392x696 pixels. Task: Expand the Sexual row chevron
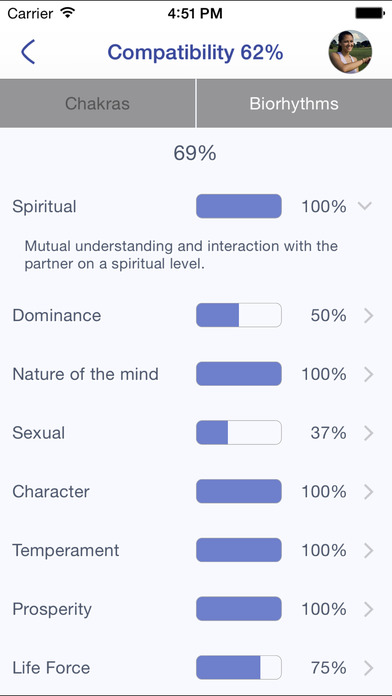pyautogui.click(x=368, y=433)
